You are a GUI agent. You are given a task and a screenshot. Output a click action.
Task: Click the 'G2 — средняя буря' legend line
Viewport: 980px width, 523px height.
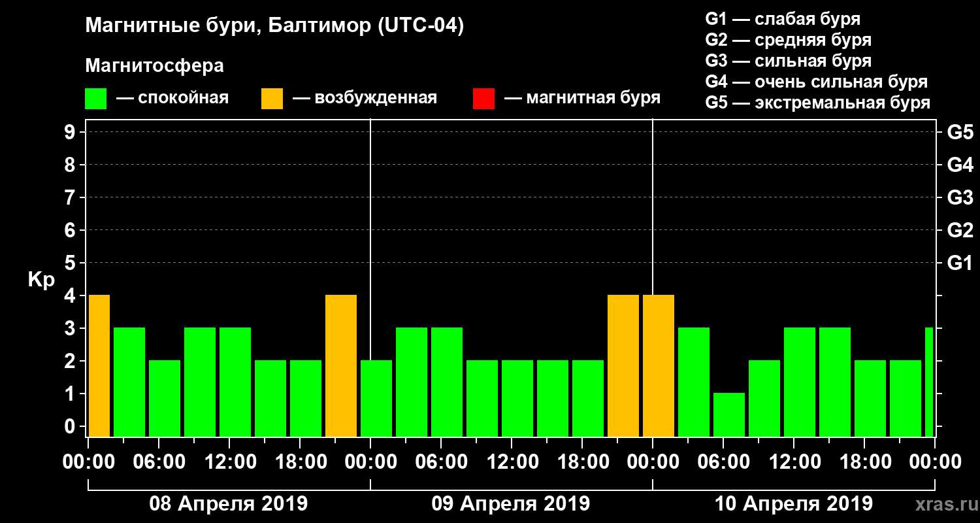(x=788, y=40)
